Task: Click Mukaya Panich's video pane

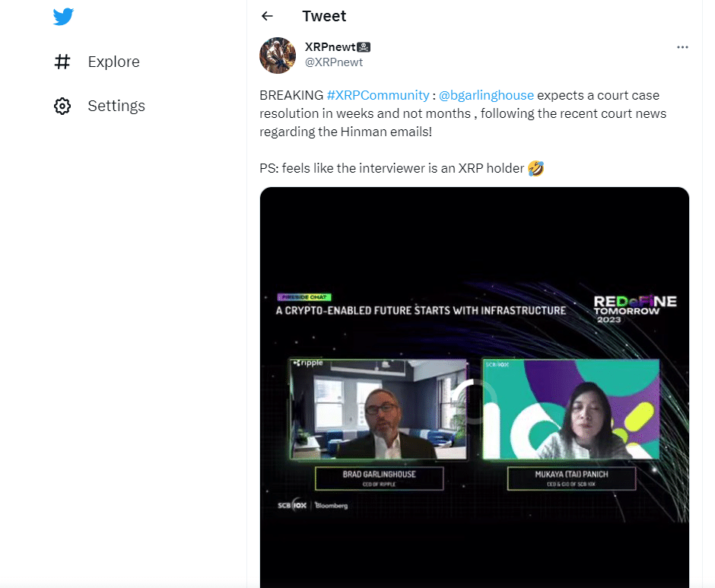Action: 570,411
